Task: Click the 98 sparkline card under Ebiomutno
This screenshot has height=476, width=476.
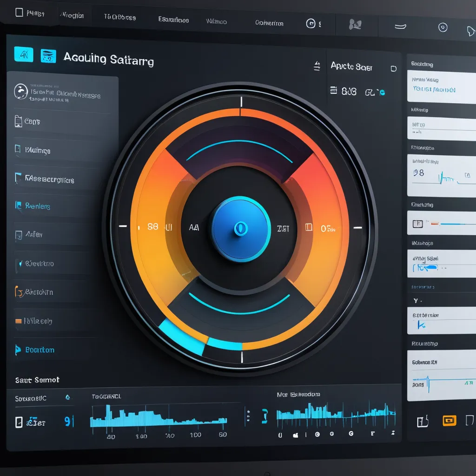Action: coord(442,176)
